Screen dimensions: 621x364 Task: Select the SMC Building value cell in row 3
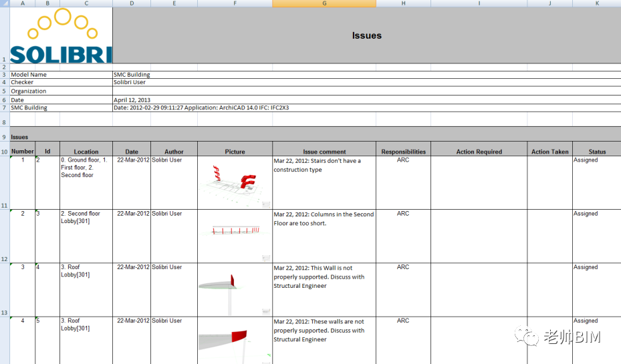[367, 74]
